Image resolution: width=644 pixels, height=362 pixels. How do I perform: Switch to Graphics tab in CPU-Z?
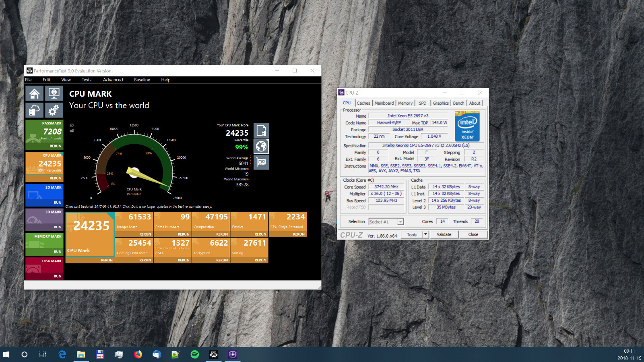(x=441, y=103)
